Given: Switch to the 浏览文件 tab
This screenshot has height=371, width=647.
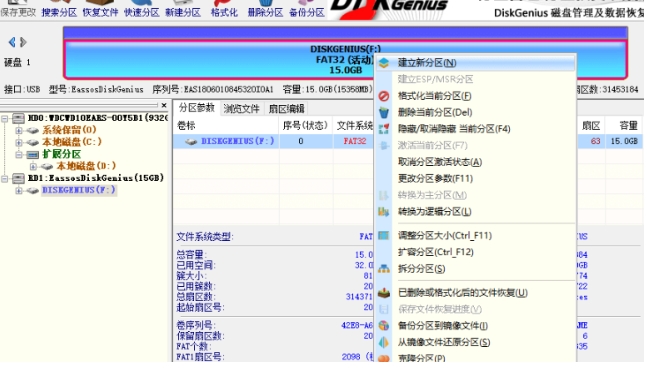Looking at the screenshot, I should (x=241, y=109).
